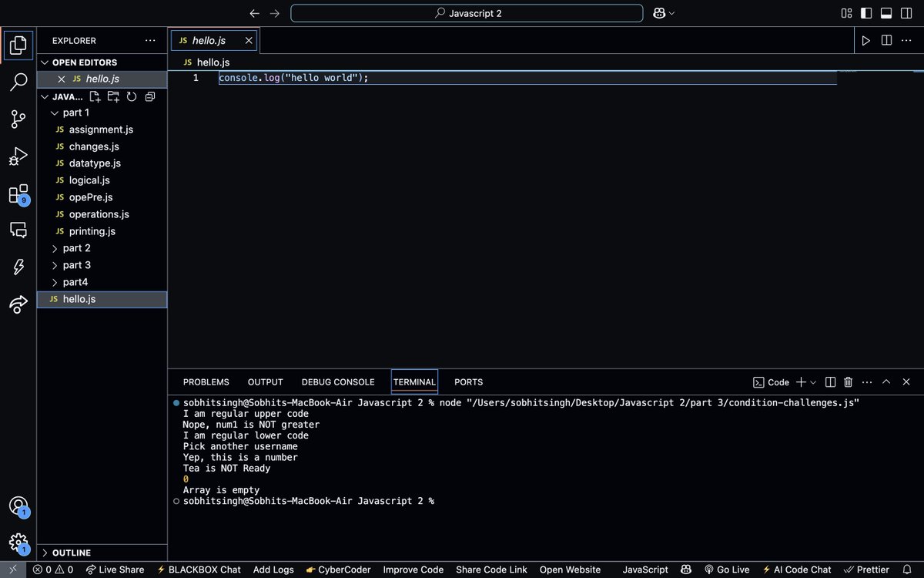Split the editor to the right
Viewport: 924px width, 578px height.
tap(886, 40)
